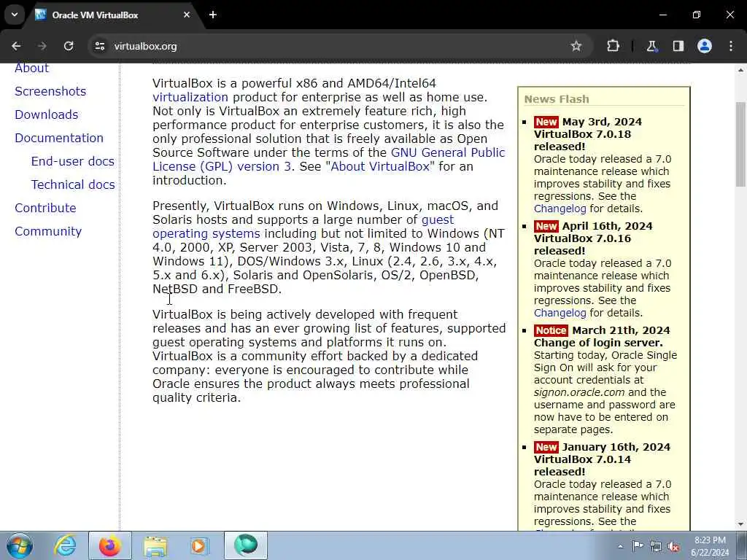Open Action Center flag icon in tray
The height and width of the screenshot is (560, 747).
638,545
